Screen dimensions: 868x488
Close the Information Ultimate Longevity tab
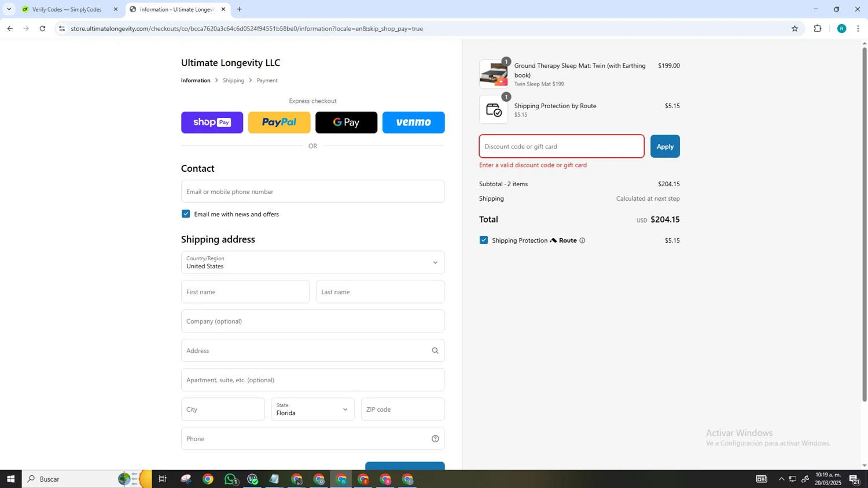[223, 9]
